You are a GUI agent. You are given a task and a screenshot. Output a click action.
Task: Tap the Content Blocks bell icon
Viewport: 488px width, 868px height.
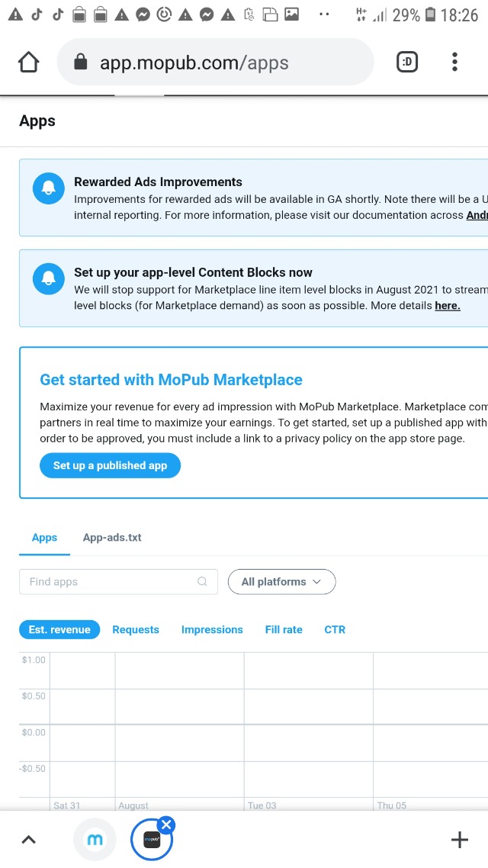pyautogui.click(x=49, y=279)
